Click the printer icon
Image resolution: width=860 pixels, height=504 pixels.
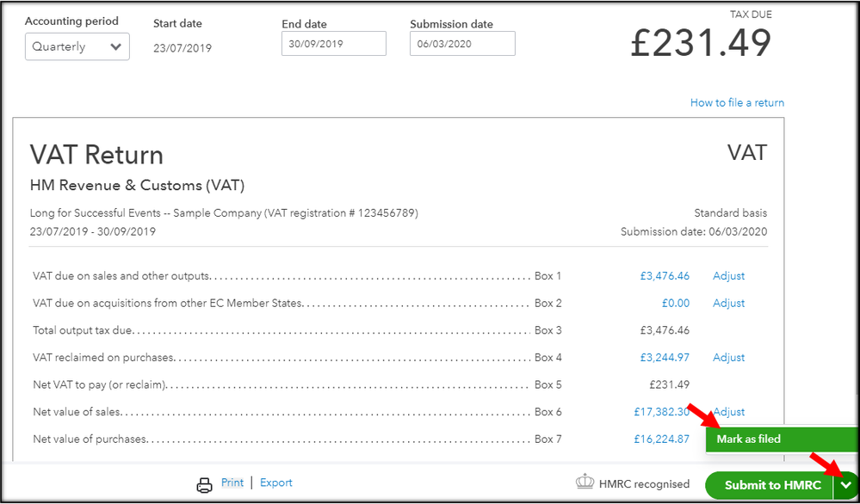(x=205, y=485)
